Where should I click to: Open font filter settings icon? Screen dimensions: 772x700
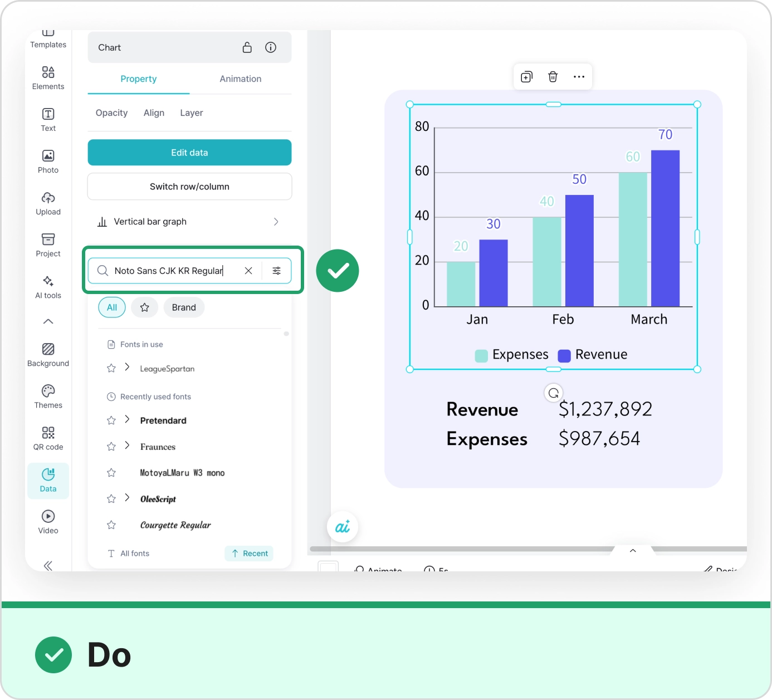point(276,271)
